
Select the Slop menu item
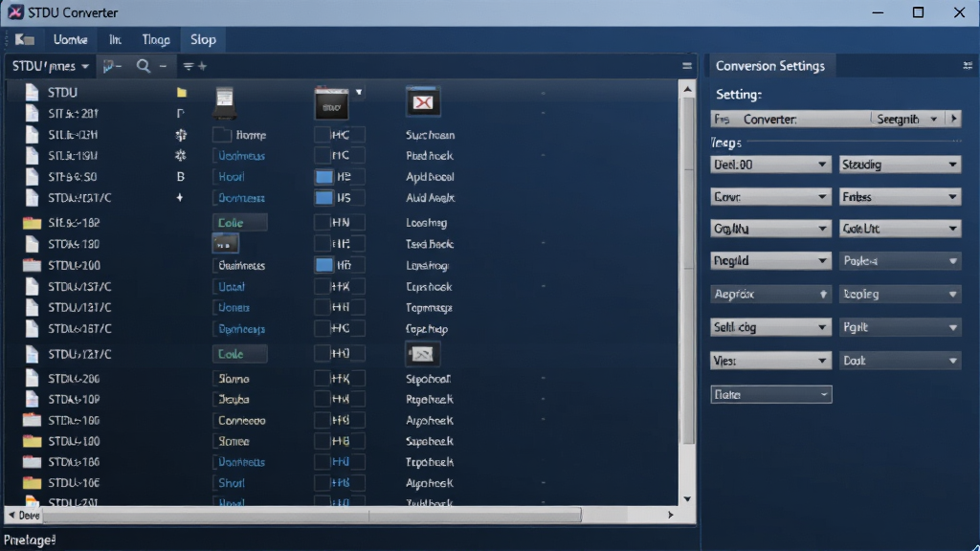(x=203, y=39)
